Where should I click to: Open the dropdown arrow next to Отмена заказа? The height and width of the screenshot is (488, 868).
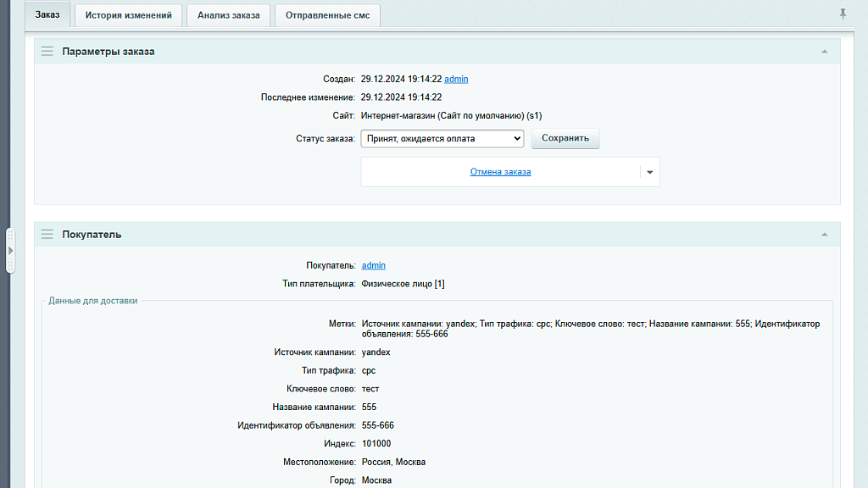pyautogui.click(x=650, y=171)
